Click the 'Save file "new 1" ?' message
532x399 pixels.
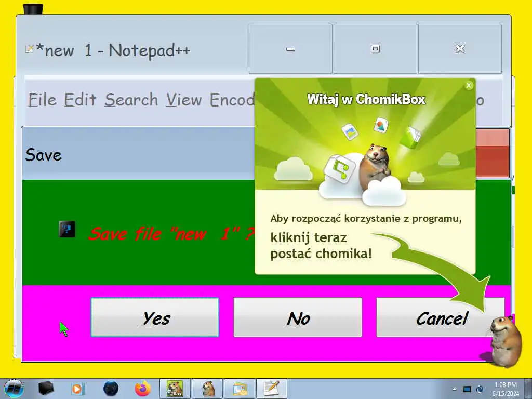point(171,234)
